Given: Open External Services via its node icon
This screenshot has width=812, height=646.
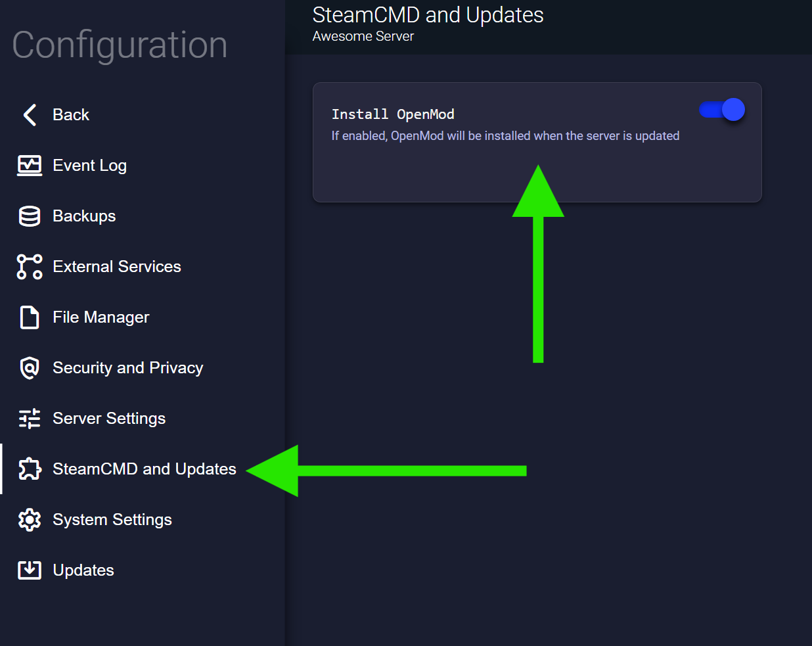Looking at the screenshot, I should 30,267.
